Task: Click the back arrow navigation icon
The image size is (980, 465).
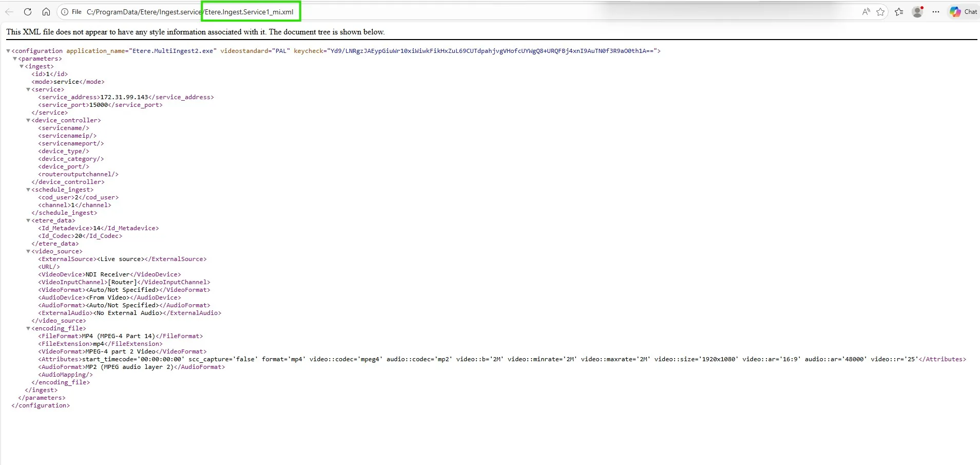Action: (9, 12)
